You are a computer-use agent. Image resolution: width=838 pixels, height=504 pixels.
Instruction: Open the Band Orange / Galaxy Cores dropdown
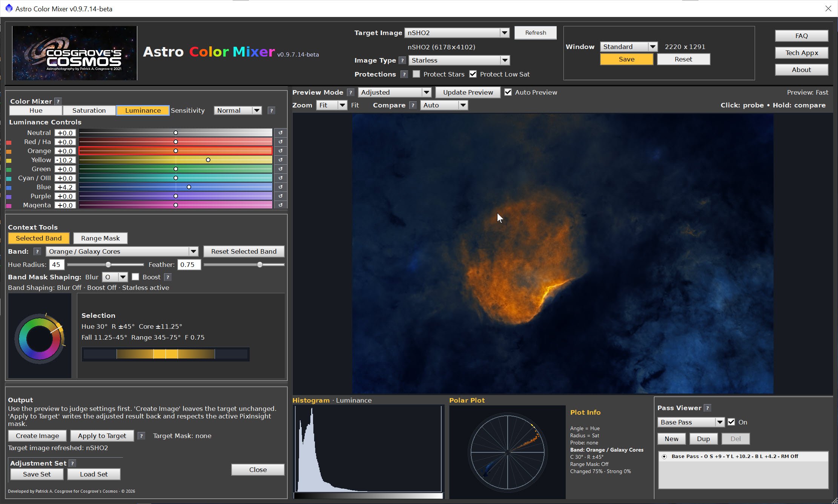(122, 251)
